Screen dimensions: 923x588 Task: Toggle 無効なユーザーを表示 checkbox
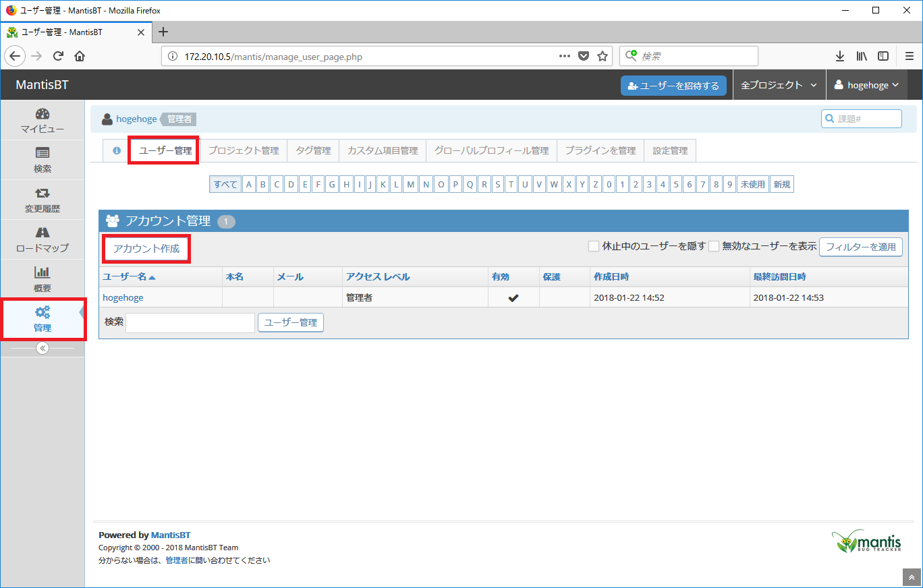tap(714, 246)
